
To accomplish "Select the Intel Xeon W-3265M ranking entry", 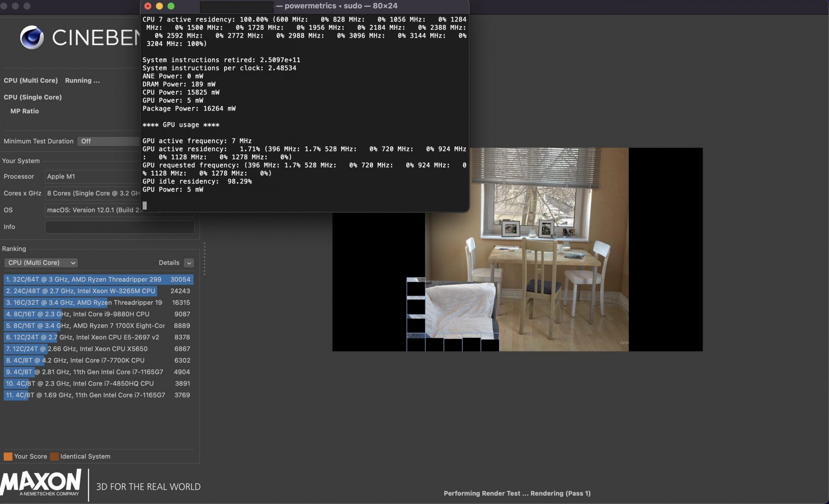I will (98, 291).
